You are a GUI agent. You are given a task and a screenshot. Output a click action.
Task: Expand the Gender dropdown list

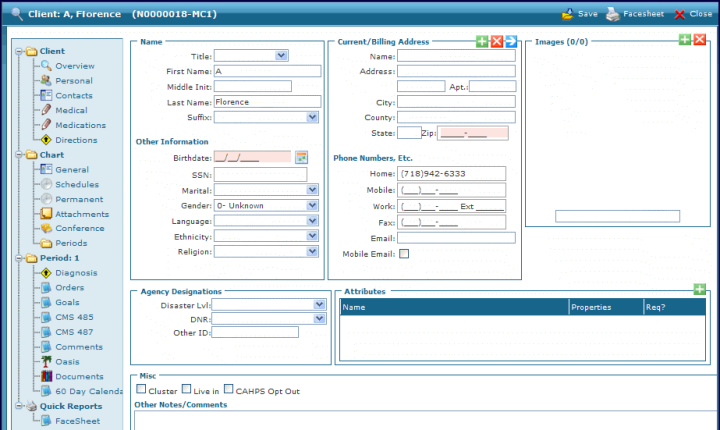click(312, 205)
